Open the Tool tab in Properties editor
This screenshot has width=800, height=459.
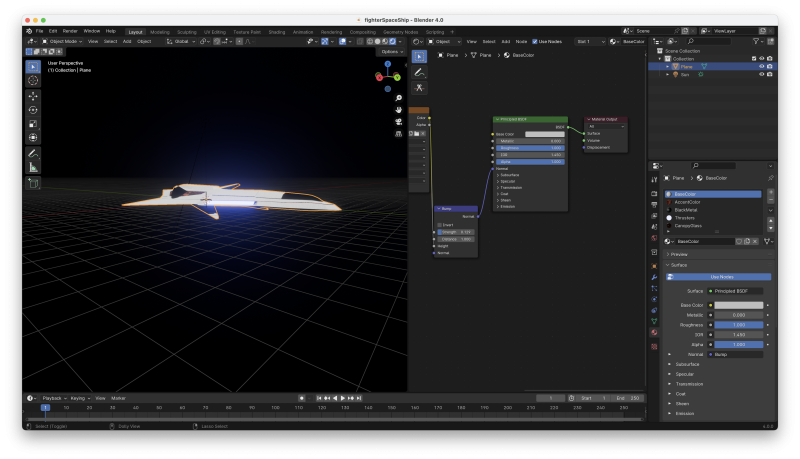coord(654,180)
